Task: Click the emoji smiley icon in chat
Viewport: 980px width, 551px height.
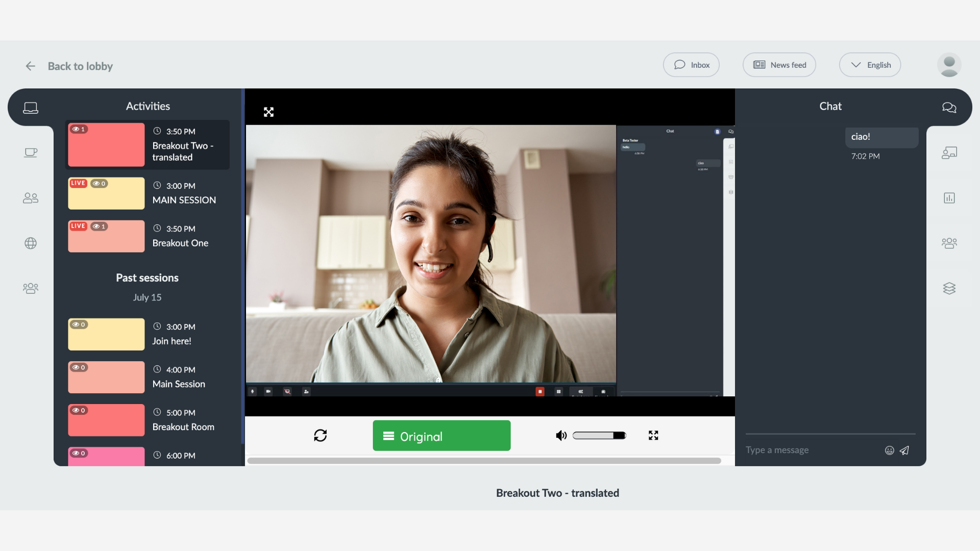Action: coord(889,450)
